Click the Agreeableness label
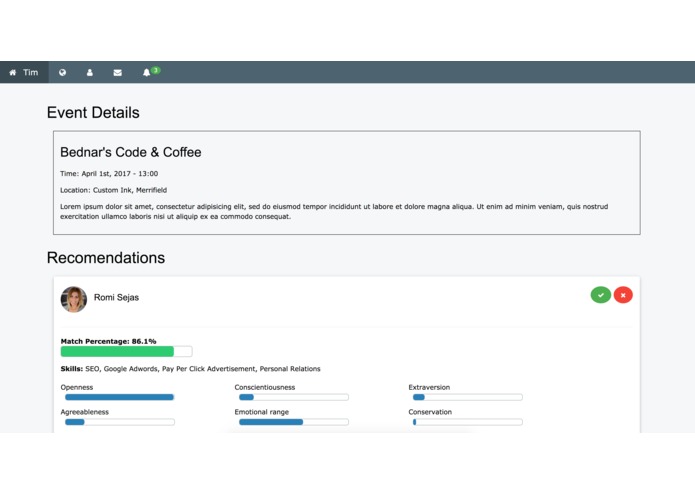The height and width of the screenshot is (494, 695). tap(85, 412)
